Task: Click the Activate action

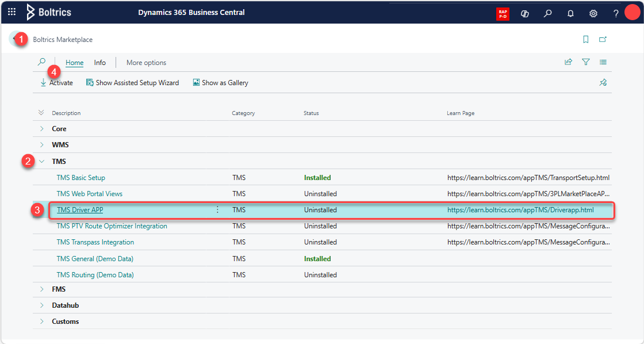Action: pos(56,83)
